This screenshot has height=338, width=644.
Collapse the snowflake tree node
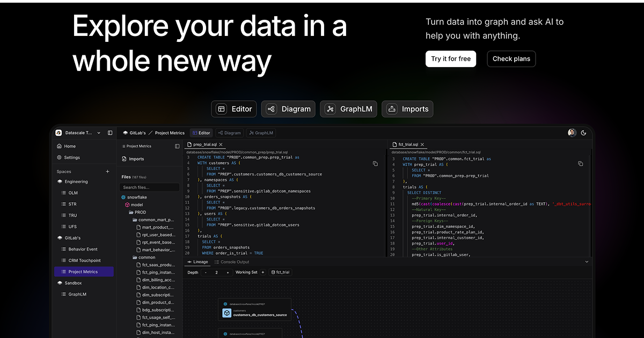134,197
